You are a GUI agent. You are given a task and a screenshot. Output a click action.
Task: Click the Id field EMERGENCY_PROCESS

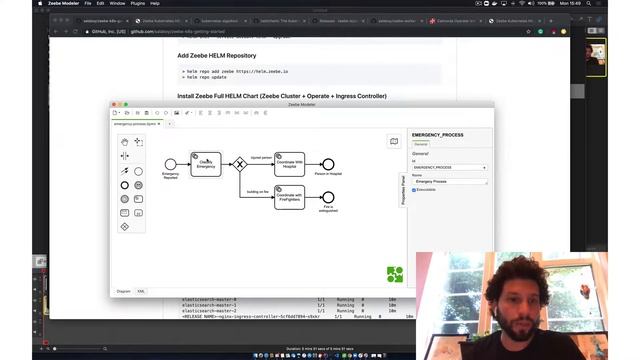click(449, 168)
